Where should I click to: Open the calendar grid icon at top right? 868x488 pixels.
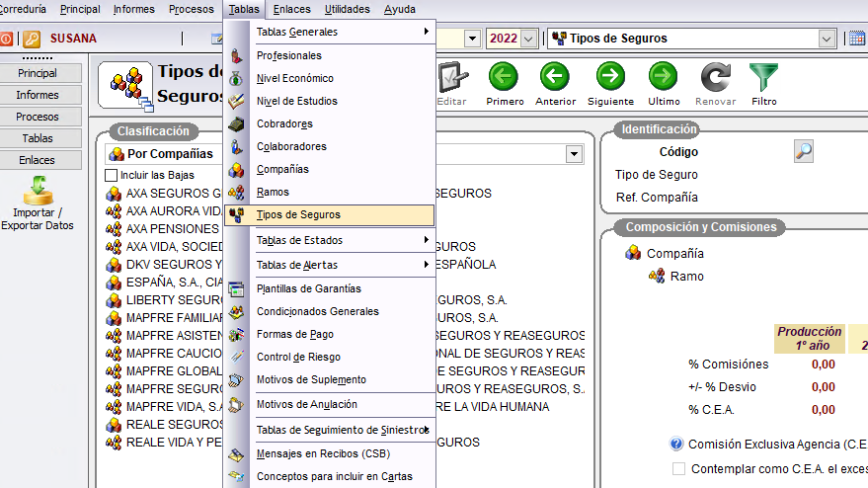857,39
